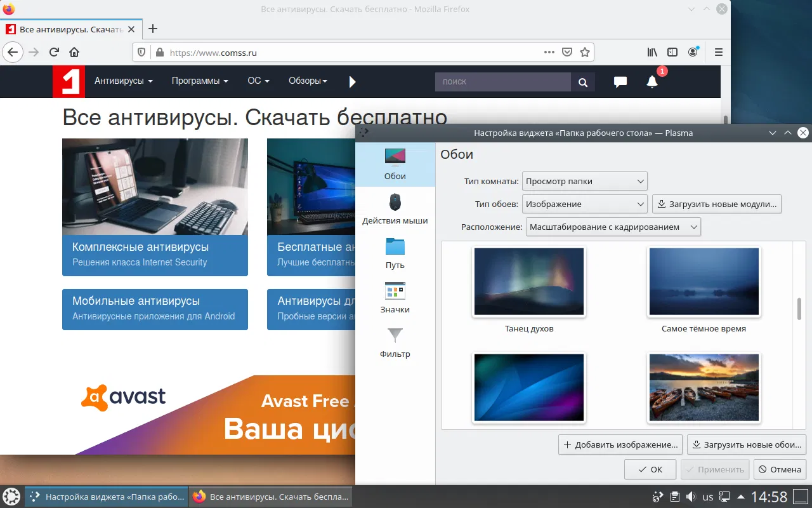Screen dimensions: 812x508
Task: Show site security info via padlock
Action: coord(159,53)
